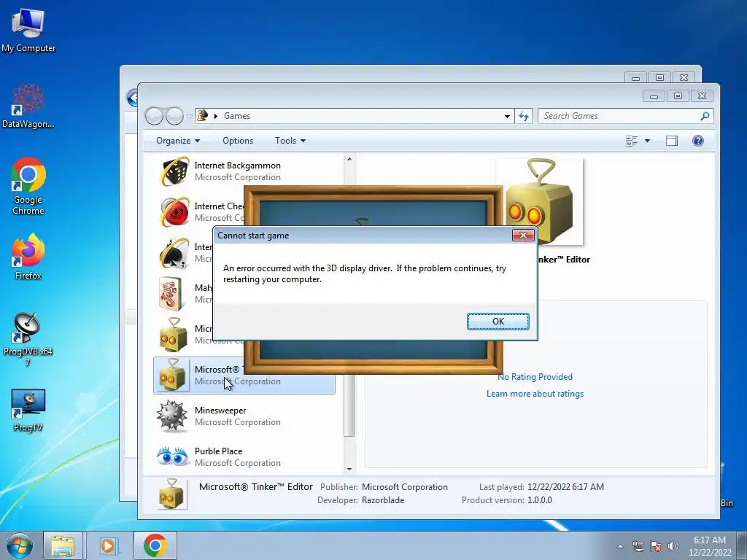This screenshot has width=747, height=560.
Task: Open the Tools dropdown menu
Action: (x=290, y=141)
